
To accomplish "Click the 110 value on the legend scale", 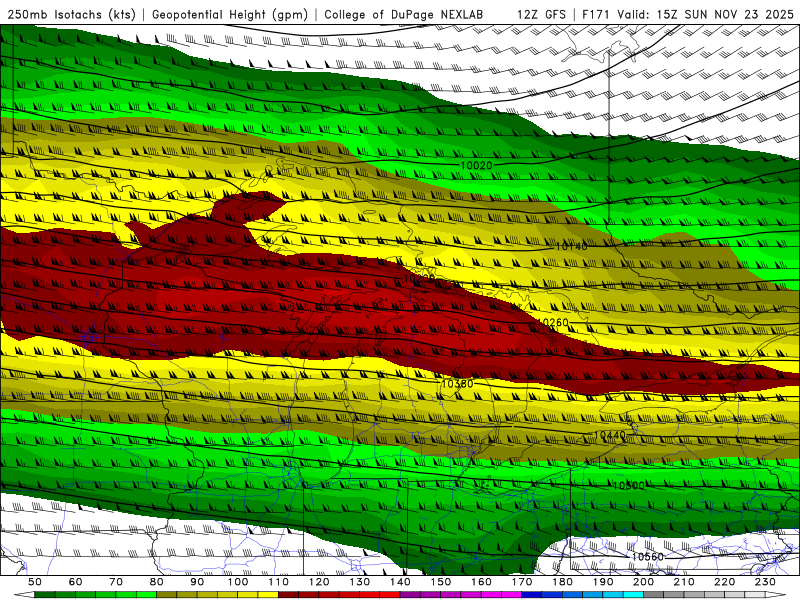I will pos(279,582).
